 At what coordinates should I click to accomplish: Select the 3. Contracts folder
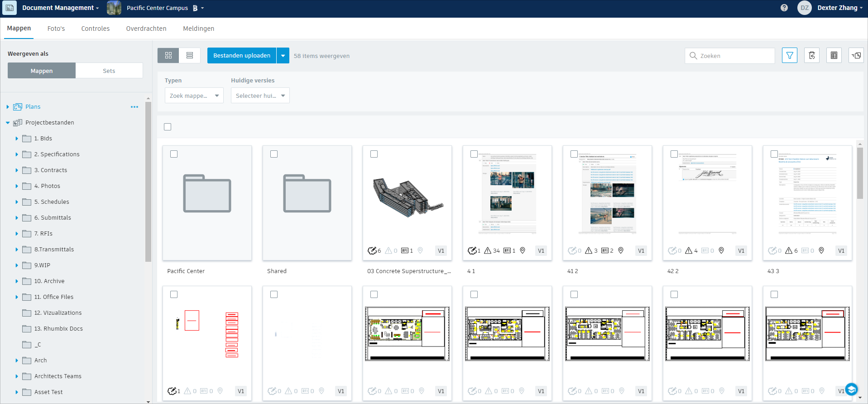51,170
